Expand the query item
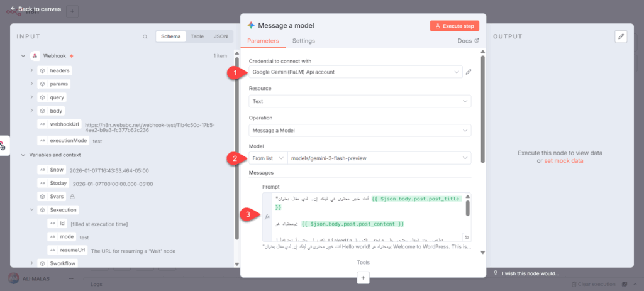644x291 pixels. (31, 97)
